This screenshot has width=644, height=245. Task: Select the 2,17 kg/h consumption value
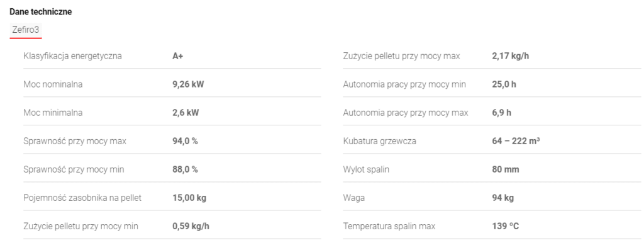pos(511,56)
